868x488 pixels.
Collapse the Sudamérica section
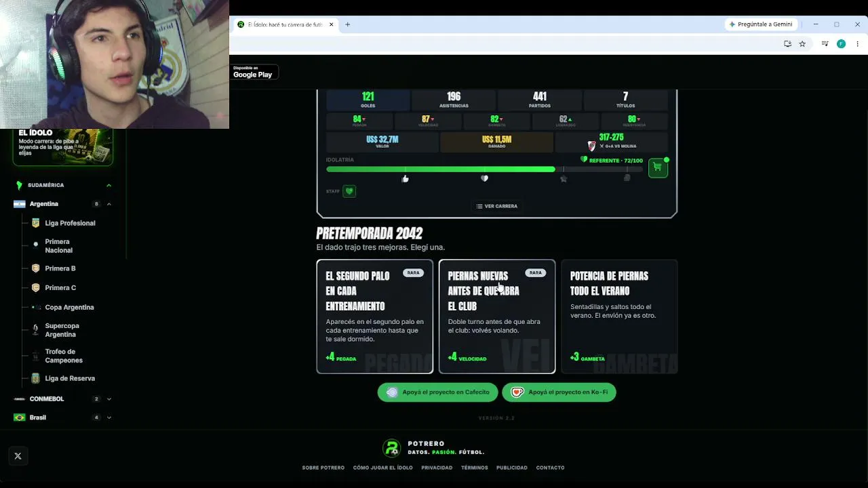(x=108, y=185)
